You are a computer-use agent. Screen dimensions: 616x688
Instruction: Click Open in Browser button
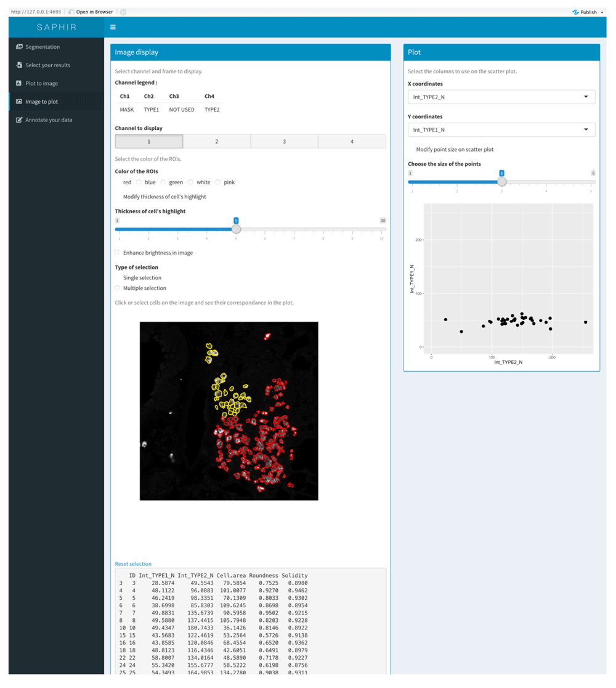coord(91,12)
